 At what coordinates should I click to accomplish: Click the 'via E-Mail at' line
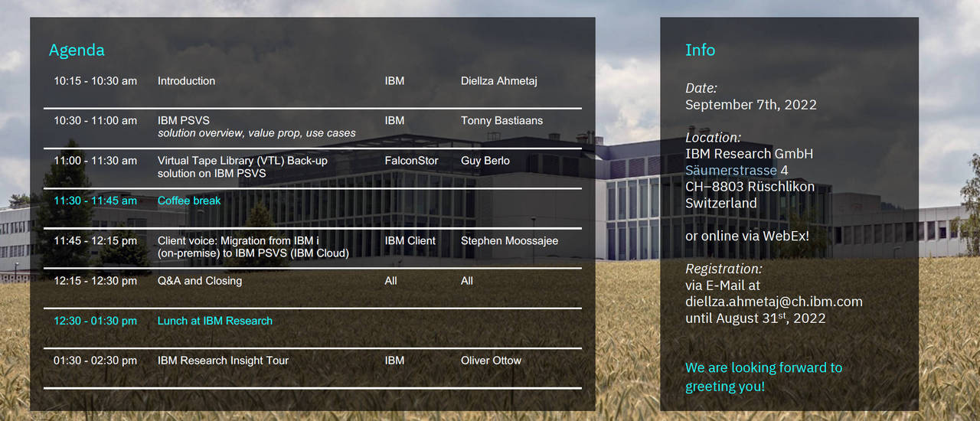click(723, 286)
